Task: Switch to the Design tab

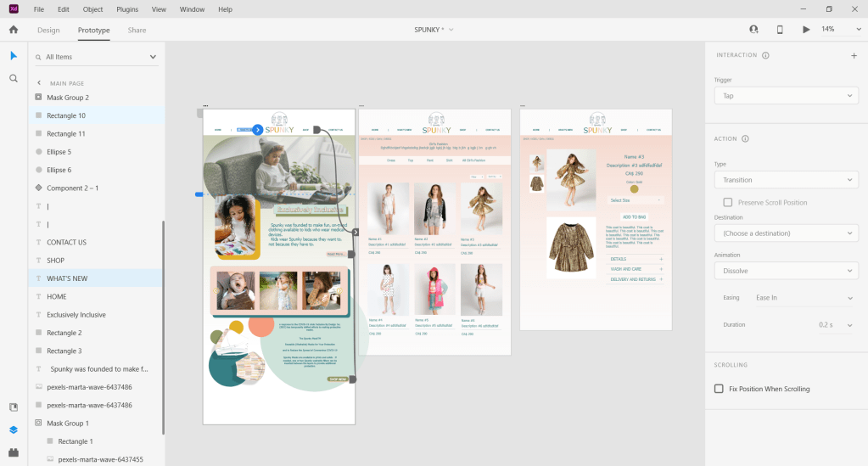Action: (48, 30)
